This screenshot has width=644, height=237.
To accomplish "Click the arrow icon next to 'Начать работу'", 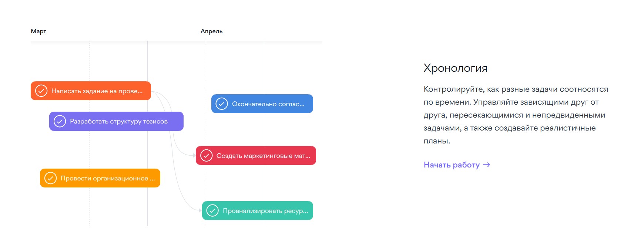I will 486,165.
